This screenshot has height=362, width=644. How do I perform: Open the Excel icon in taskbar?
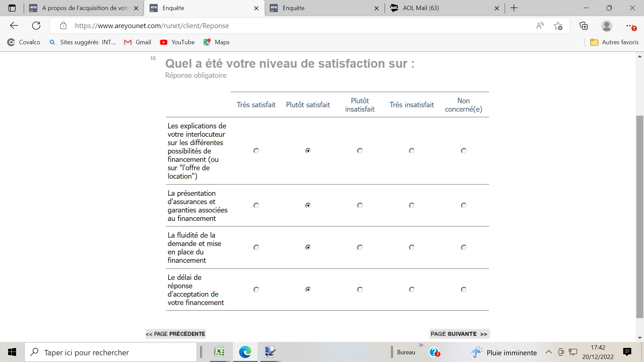220,352
